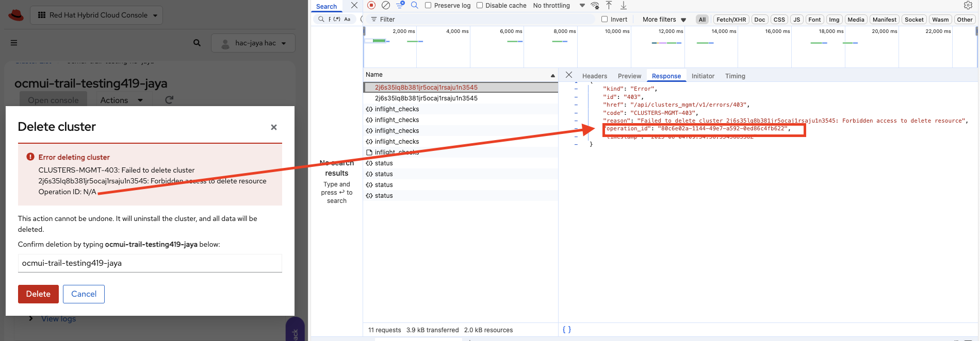
Task: Filter requests by CSS type
Action: (779, 20)
